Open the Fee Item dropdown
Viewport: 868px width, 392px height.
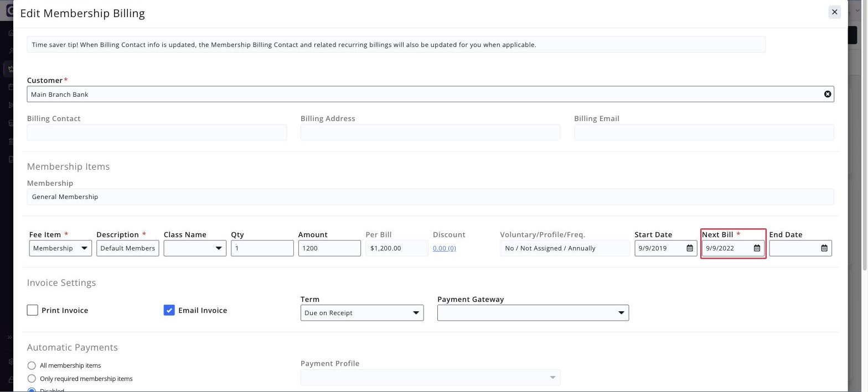point(60,248)
